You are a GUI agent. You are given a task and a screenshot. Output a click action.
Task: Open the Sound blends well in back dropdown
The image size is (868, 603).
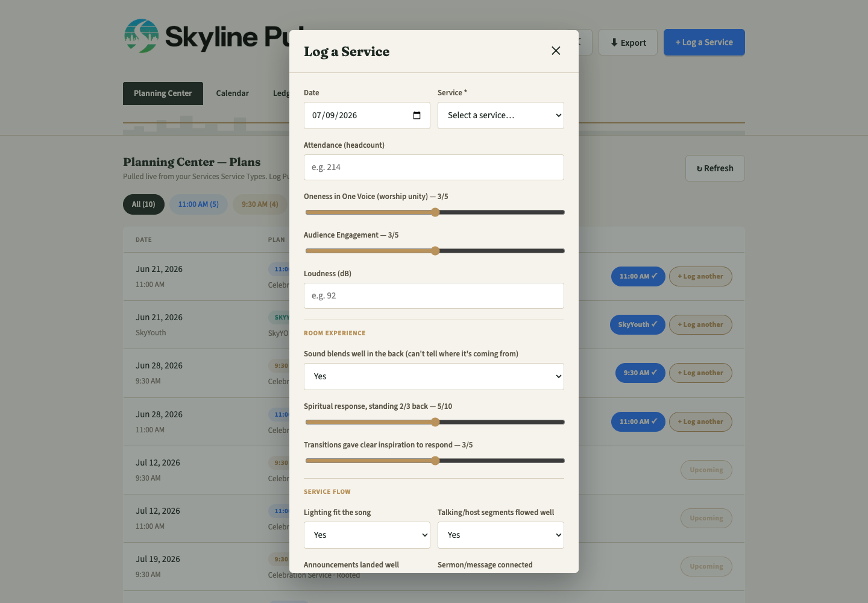(x=434, y=376)
